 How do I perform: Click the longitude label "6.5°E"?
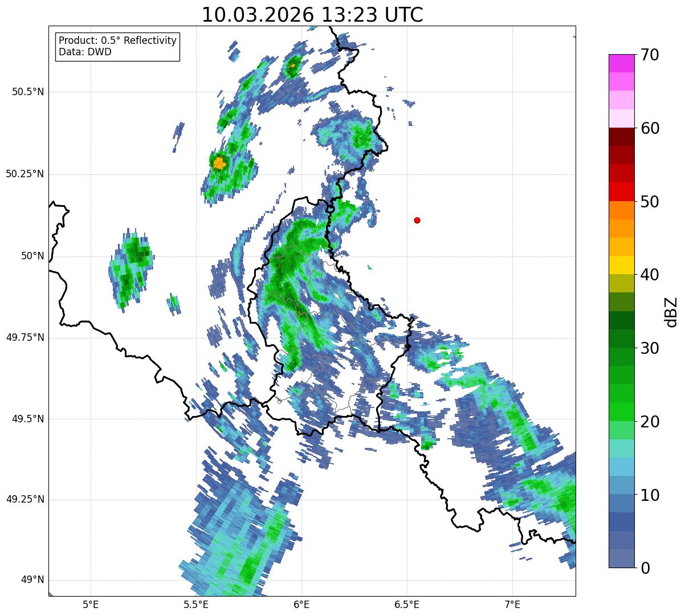(407, 604)
